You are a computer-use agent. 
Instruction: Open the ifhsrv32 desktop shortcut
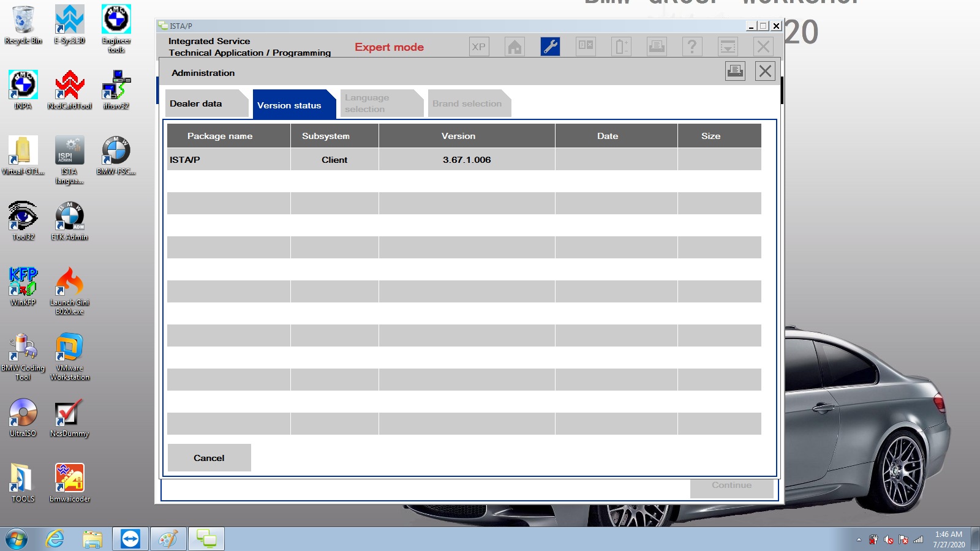pos(116,90)
